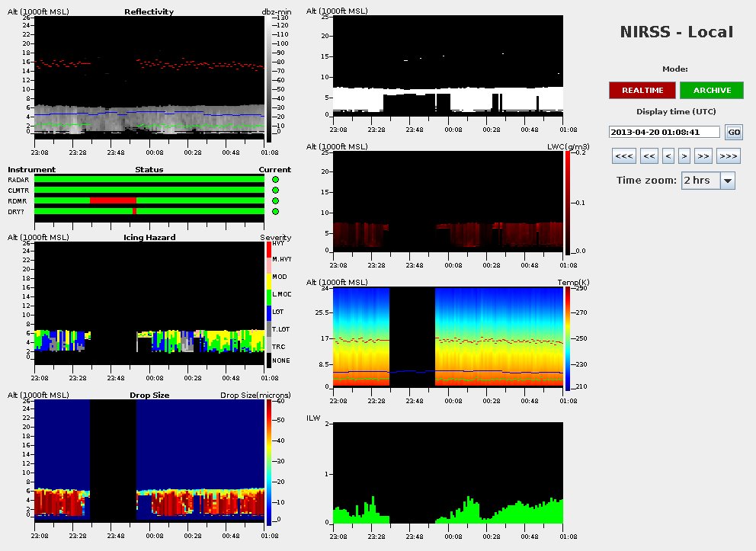The width and height of the screenshot is (756, 551).
Task: Click the RDMR current status indicator
Action: tap(275, 201)
